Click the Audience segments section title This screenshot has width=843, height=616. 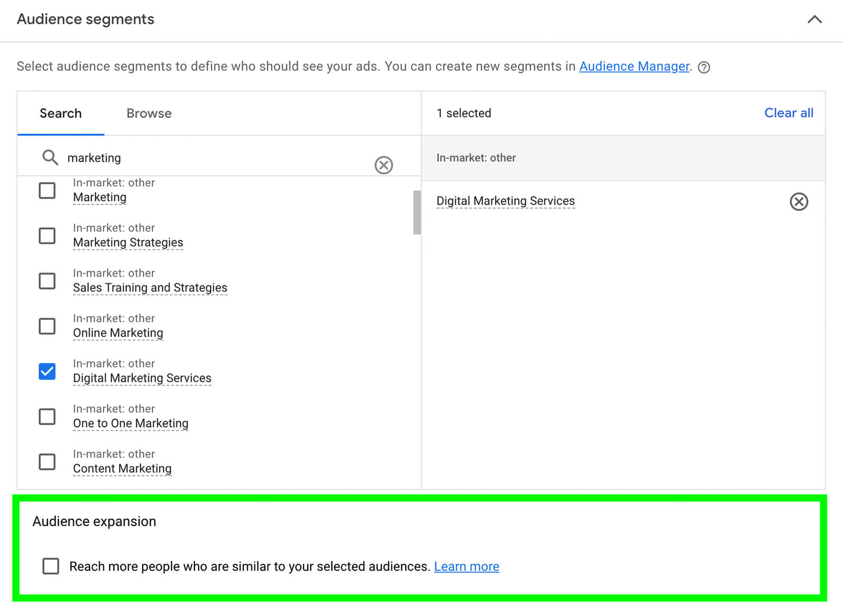click(x=85, y=19)
